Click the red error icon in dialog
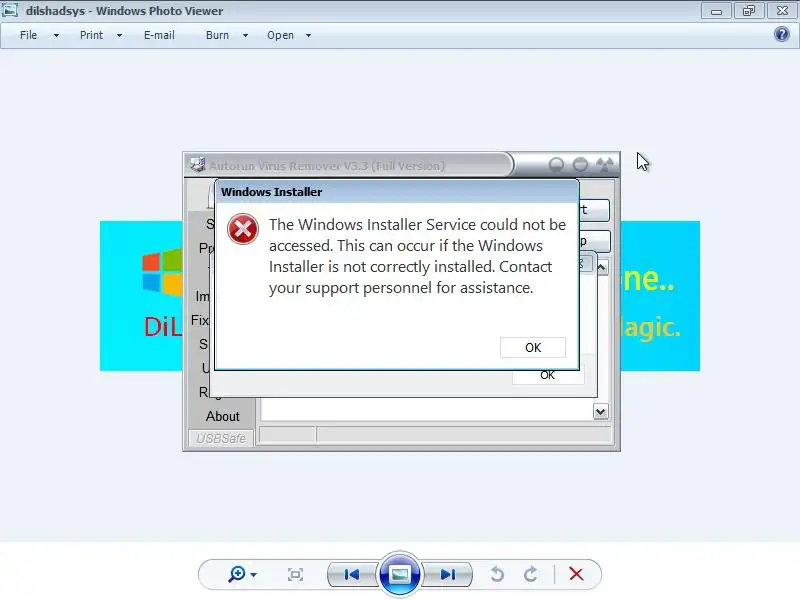Image resolution: width=800 pixels, height=600 pixels. tap(243, 229)
